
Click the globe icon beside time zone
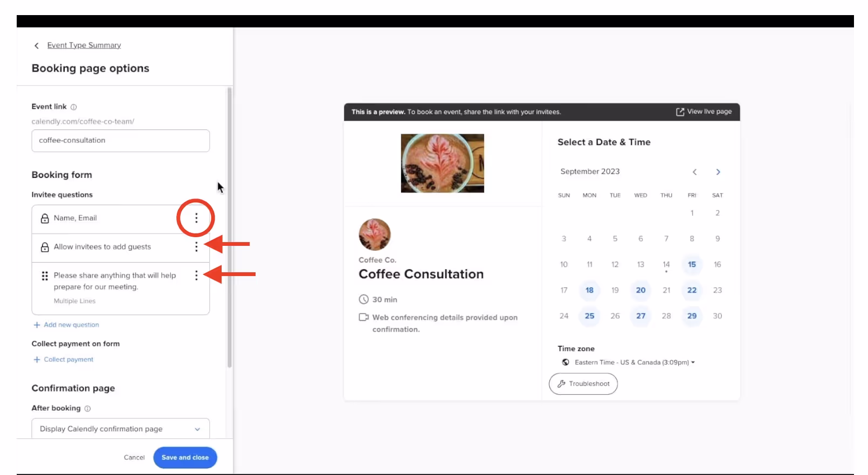coord(566,362)
